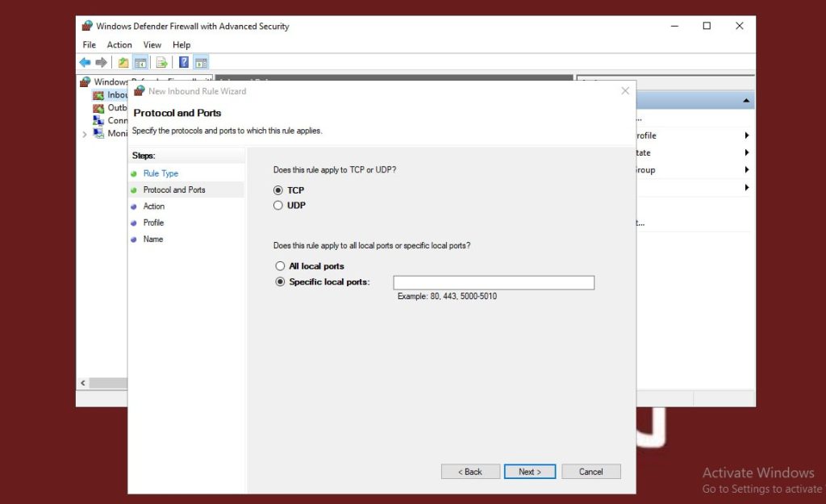Image resolution: width=826 pixels, height=504 pixels.
Task: Select the Inbound Rules tree icon
Action: [x=98, y=95]
